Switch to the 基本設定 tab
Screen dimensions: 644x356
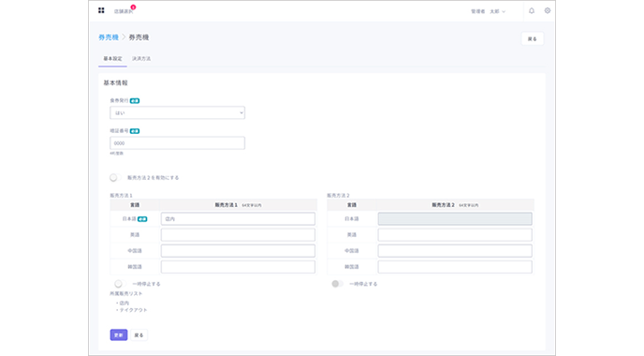(112, 59)
